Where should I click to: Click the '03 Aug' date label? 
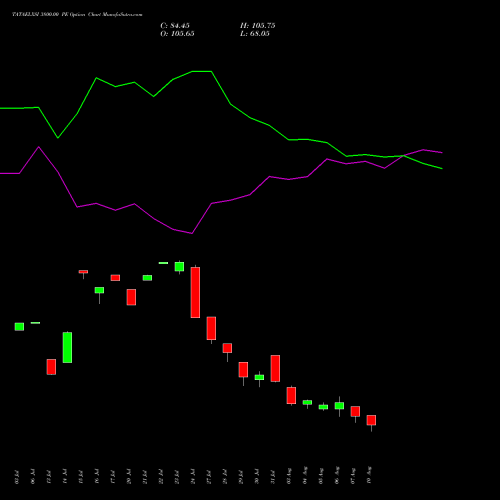[289, 476]
